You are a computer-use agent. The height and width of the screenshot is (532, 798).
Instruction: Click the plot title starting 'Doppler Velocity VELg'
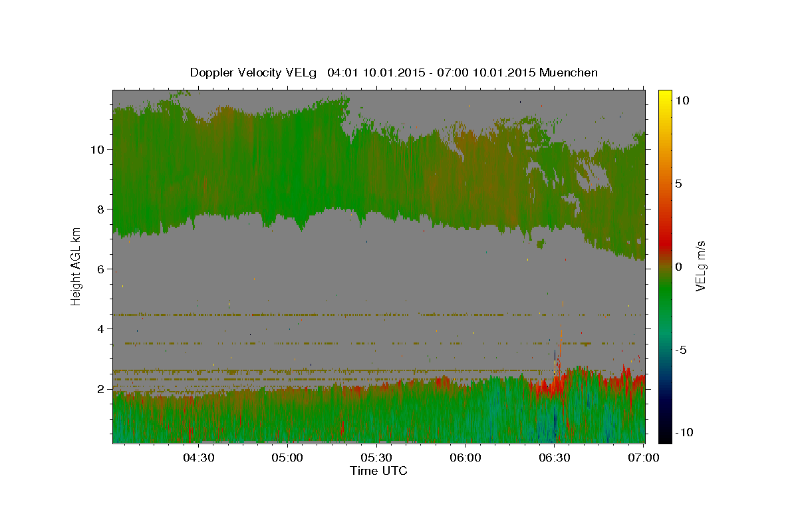(394, 72)
